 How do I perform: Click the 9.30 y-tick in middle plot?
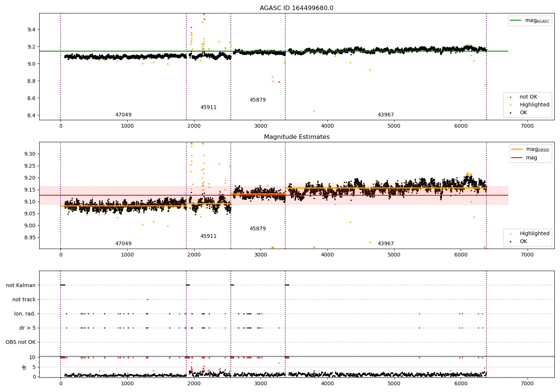(29, 154)
